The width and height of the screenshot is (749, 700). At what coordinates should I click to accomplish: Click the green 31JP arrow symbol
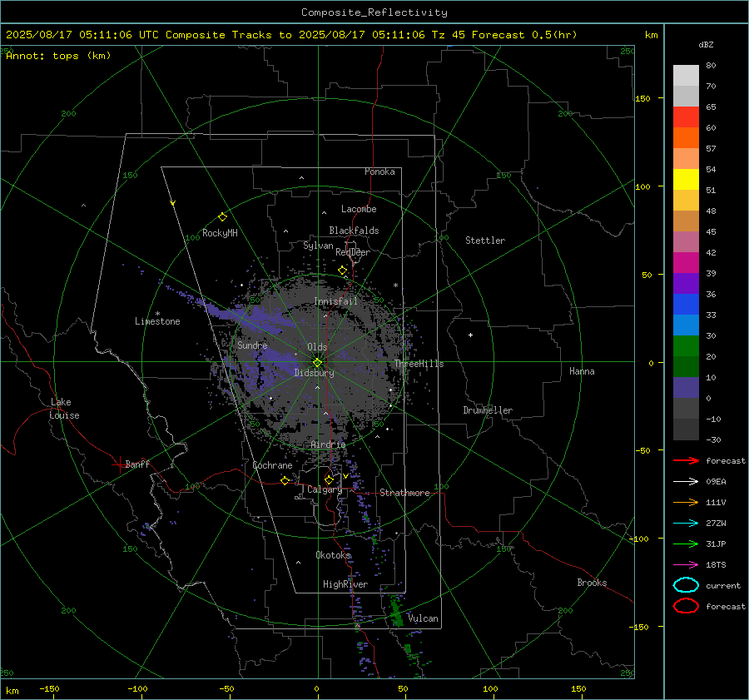pos(686,544)
